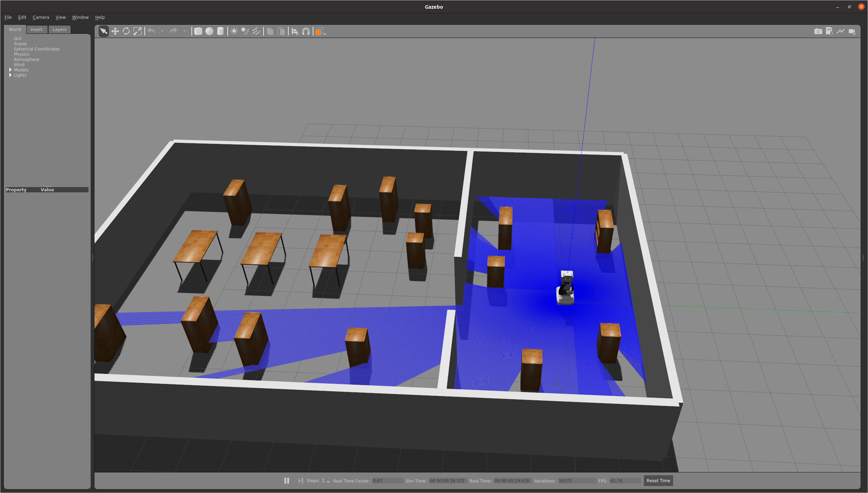This screenshot has width=868, height=493.
Task: Add a cylinder shape
Action: [x=220, y=31]
